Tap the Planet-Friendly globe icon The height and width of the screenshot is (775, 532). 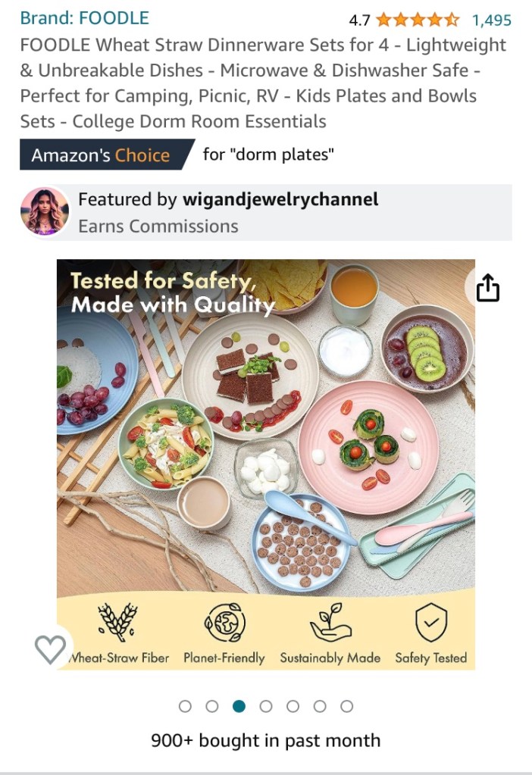(x=225, y=622)
